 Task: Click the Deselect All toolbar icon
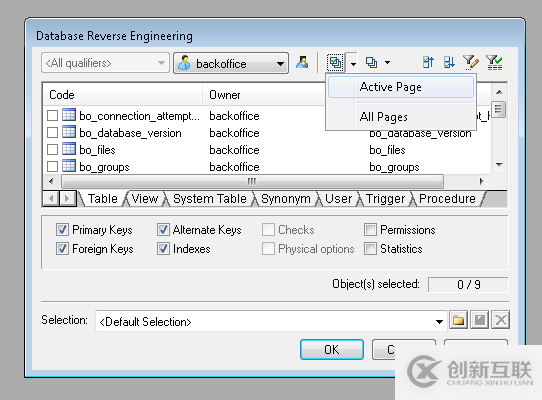(x=372, y=63)
